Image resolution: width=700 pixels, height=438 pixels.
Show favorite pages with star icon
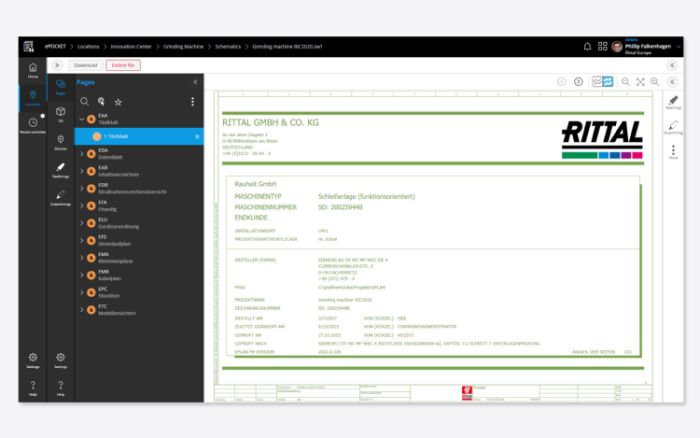[118, 101]
